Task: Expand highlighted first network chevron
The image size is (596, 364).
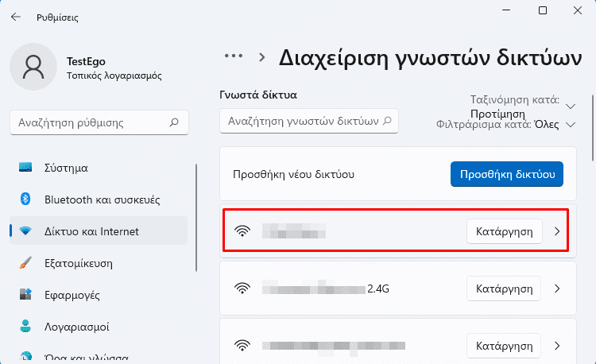Action: (557, 231)
